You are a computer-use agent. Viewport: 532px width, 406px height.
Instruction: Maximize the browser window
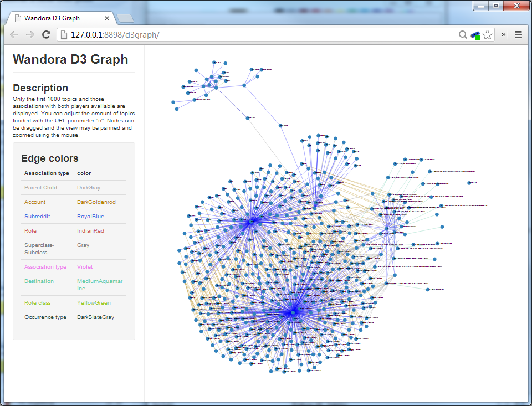495,6
